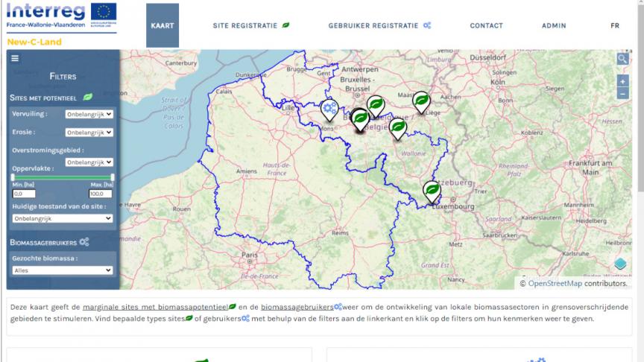Expand the Gezochte biomassa dropdown
This screenshot has height=362, width=644.
pyautogui.click(x=63, y=270)
